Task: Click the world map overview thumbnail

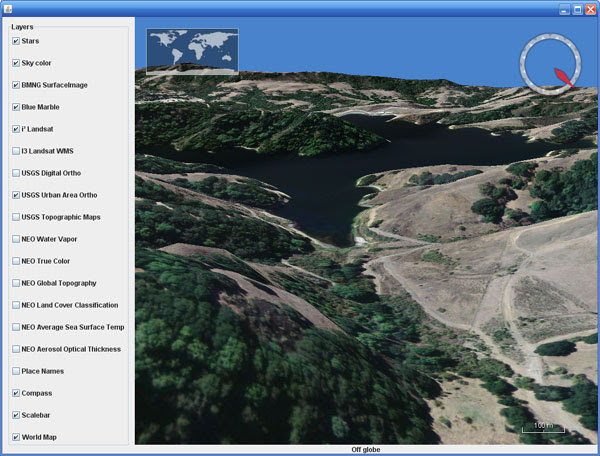Action: click(x=192, y=52)
